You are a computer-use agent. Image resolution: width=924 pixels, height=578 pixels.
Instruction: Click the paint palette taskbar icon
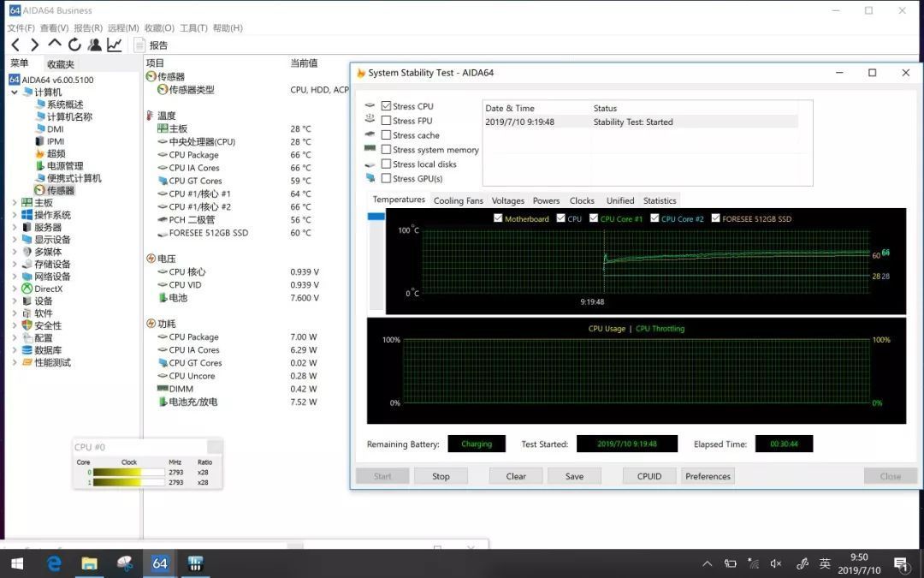point(125,563)
